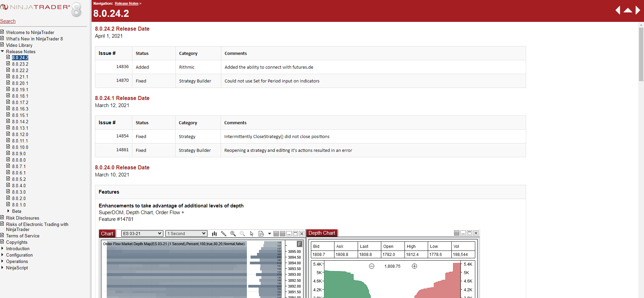Click the page icon beside What's New in NinjaTrader 8
The image size is (644, 298).
click(2, 38)
